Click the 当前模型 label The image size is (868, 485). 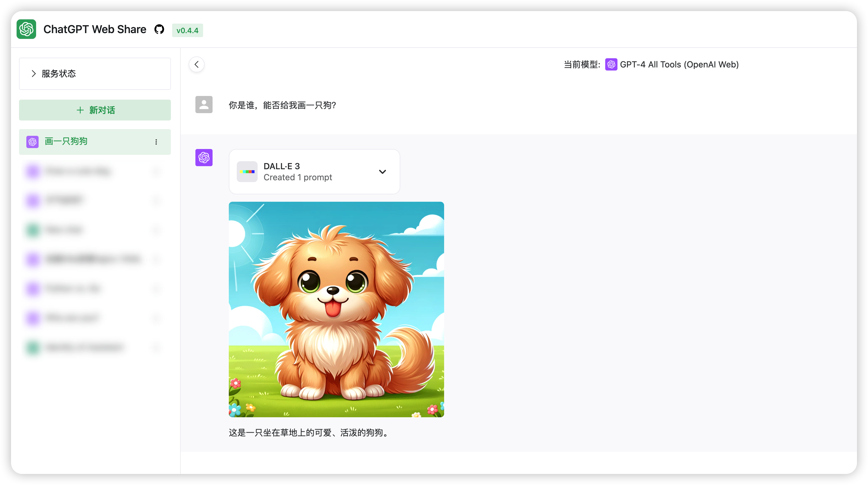pos(582,64)
